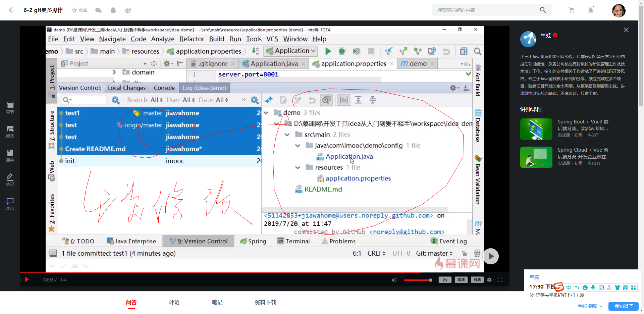Click the Cherry-pick icon in log toolbar
Screen dimensions: 644x314
pyautogui.click(x=269, y=100)
